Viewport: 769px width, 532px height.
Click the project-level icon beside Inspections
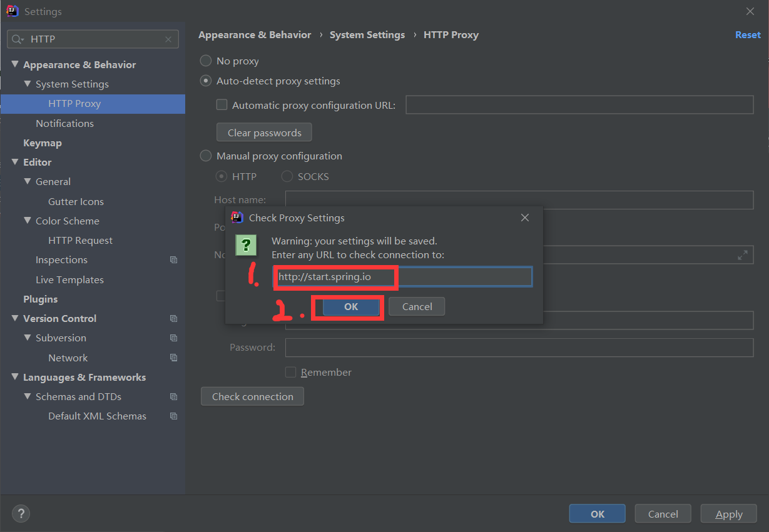coord(173,260)
